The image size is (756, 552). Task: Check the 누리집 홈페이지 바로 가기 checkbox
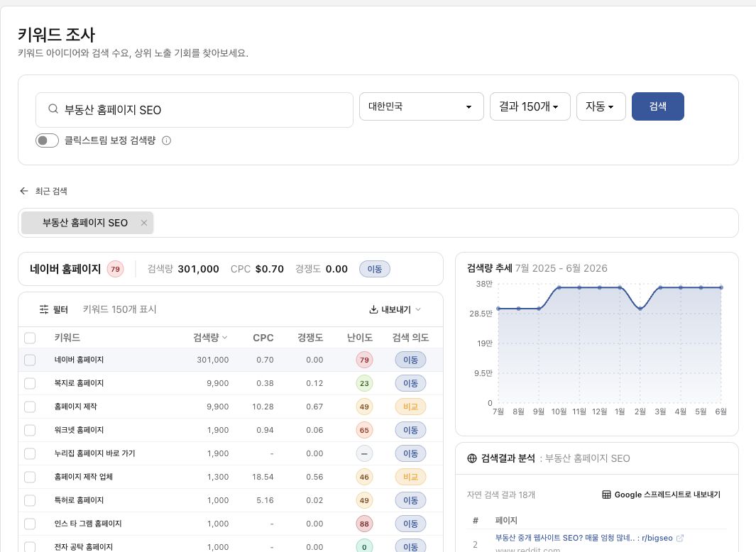coord(30,453)
